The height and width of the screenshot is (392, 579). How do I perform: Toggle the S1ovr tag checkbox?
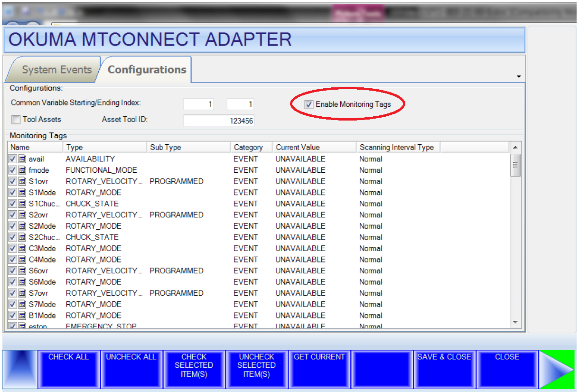click(x=12, y=181)
